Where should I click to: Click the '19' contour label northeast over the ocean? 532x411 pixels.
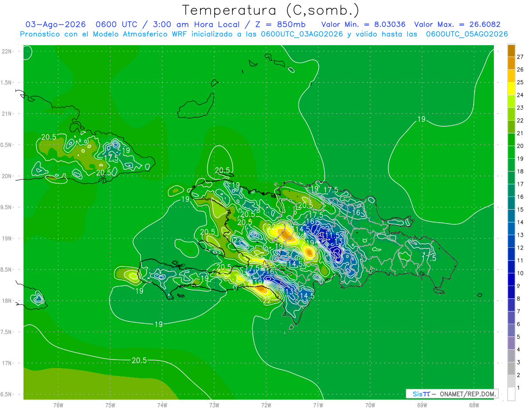pyautogui.click(x=421, y=119)
